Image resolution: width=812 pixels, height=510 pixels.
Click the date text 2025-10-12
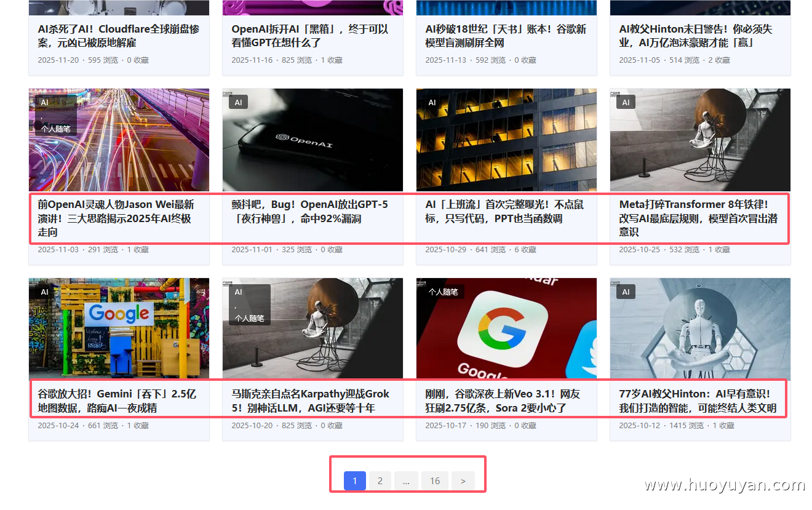[640, 426]
